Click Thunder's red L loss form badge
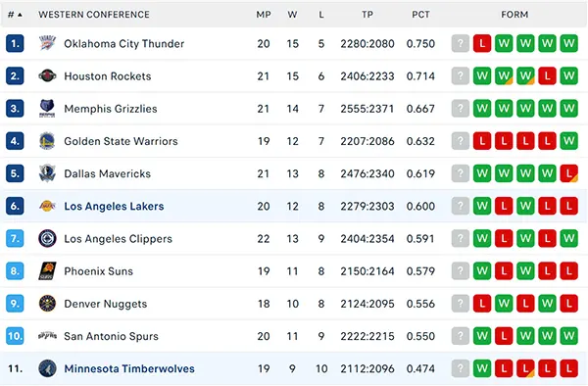Image resolution: width=588 pixels, height=386 pixels. pos(482,43)
